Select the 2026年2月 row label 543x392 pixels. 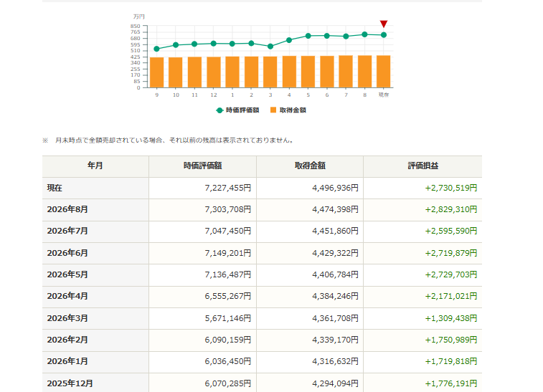[67, 340]
